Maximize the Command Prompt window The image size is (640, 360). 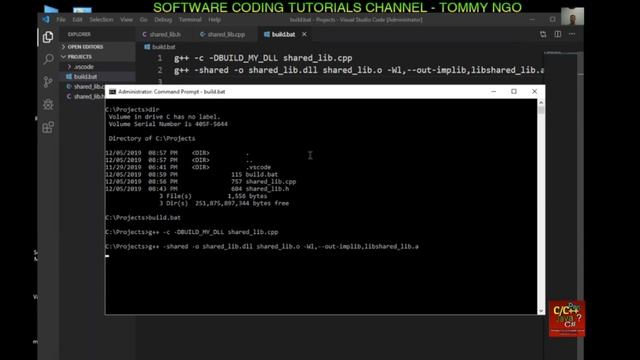point(514,91)
